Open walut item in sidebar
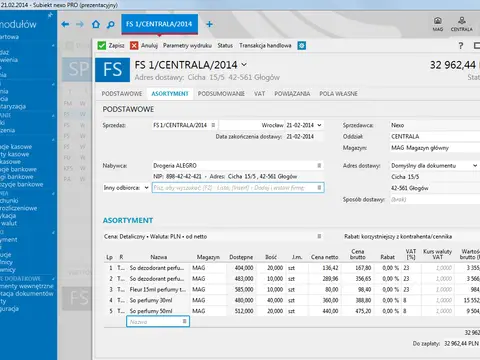Viewport: 480px width, 360px height. click(x=9, y=223)
